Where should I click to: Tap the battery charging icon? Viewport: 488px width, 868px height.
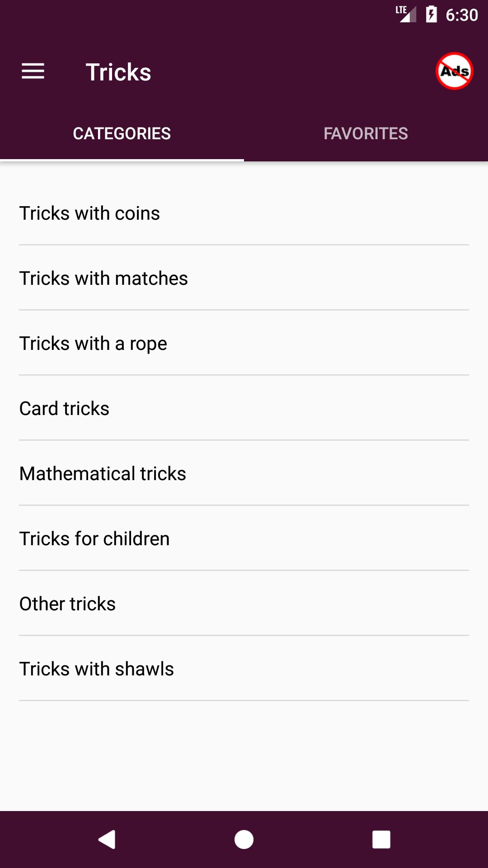(x=432, y=14)
